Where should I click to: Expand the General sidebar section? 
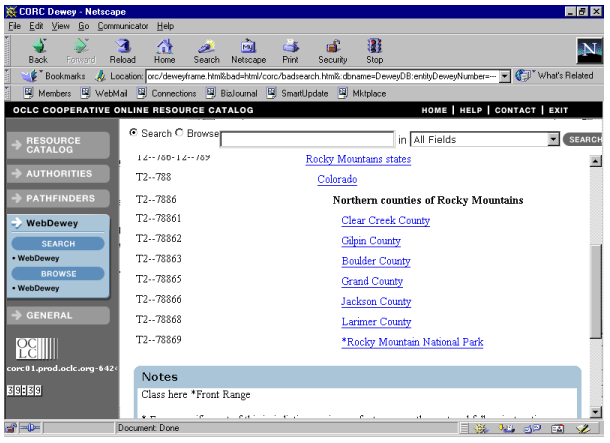(x=58, y=315)
